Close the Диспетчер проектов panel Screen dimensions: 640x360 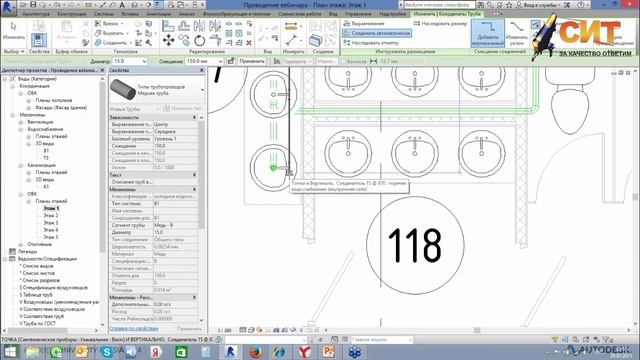102,70
